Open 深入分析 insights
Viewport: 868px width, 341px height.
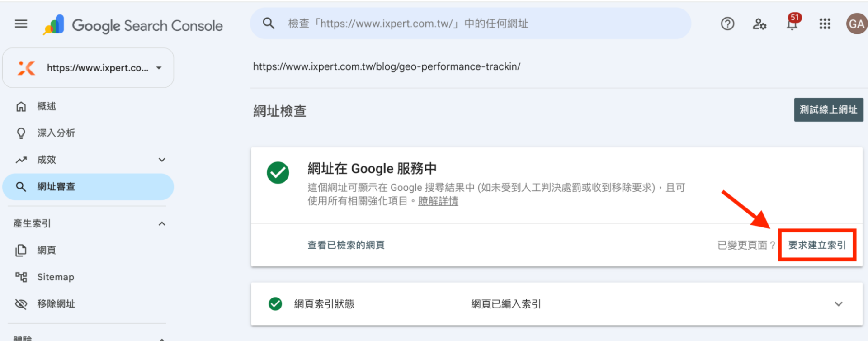[56, 133]
